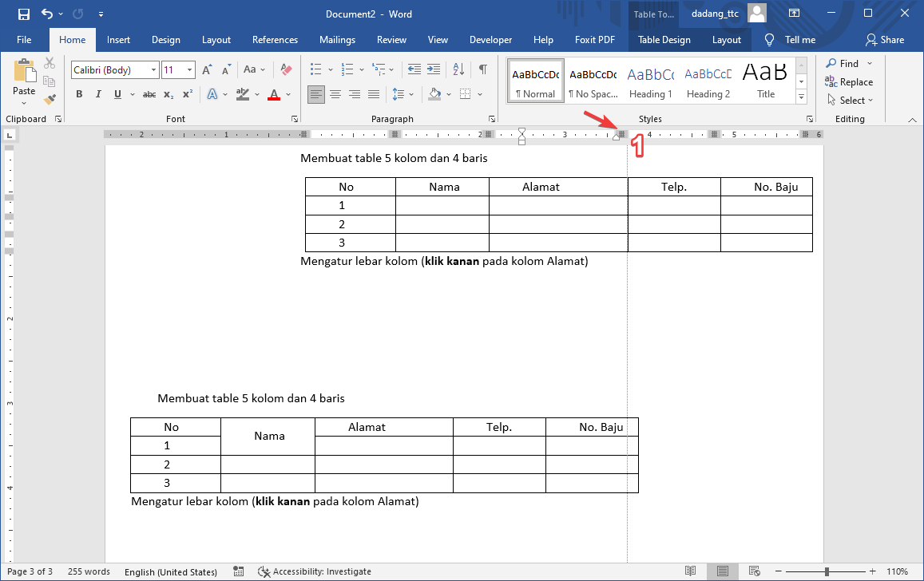Image resolution: width=924 pixels, height=581 pixels.
Task: Click the Save icon in title bar
Action: tap(23, 14)
